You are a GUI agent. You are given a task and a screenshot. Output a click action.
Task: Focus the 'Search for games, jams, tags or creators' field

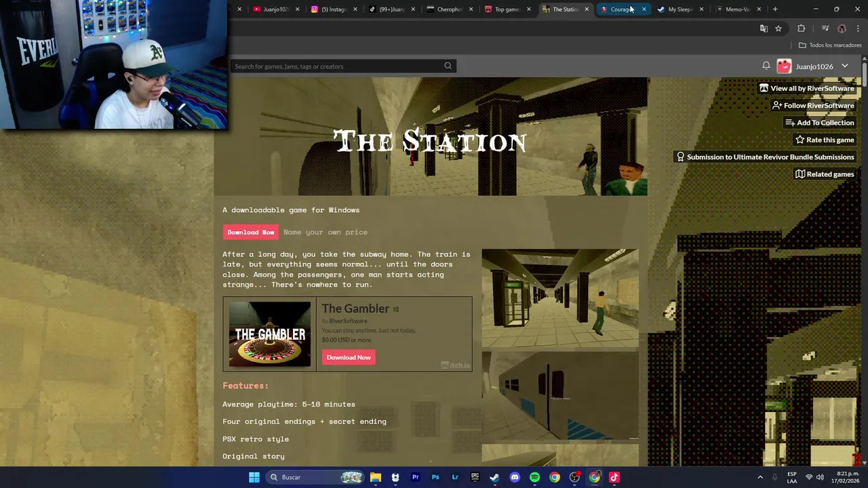(x=342, y=66)
